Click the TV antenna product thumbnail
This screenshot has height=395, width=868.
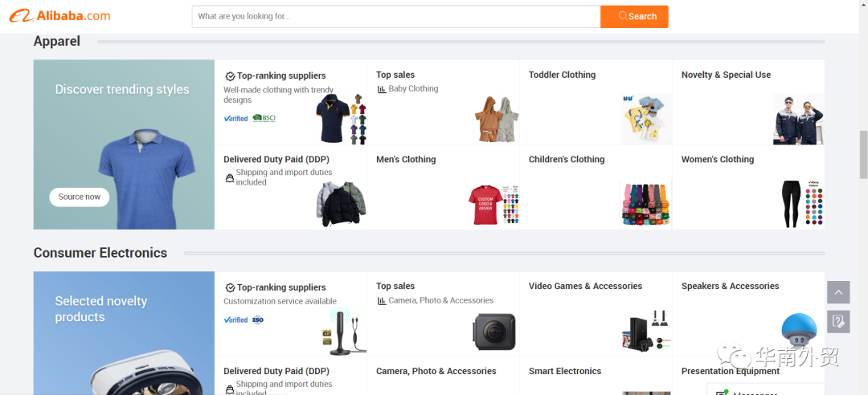(344, 332)
